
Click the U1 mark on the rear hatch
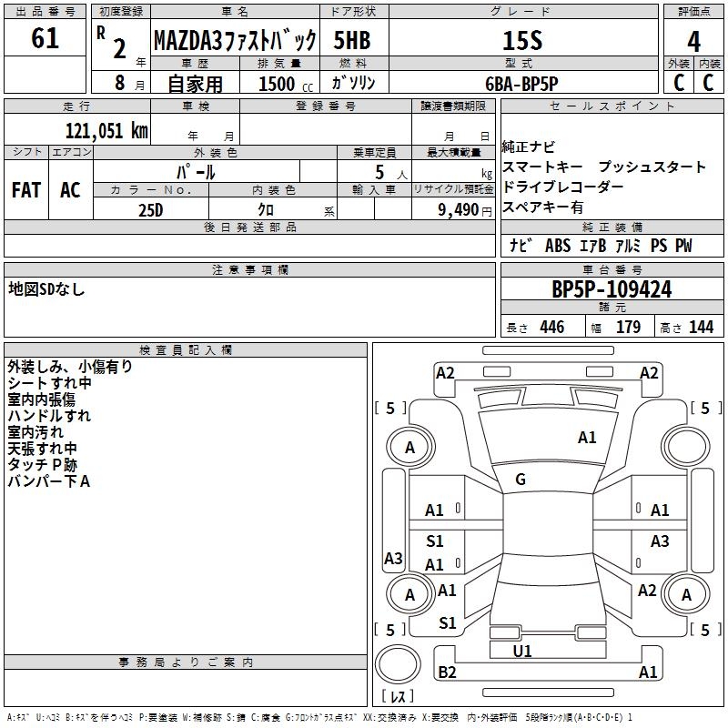522,651
